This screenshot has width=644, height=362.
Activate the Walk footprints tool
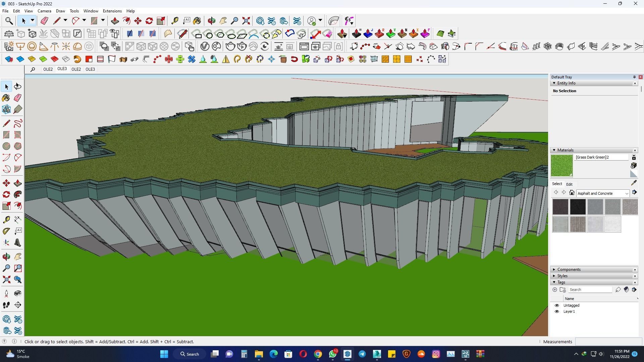pyautogui.click(x=6, y=305)
